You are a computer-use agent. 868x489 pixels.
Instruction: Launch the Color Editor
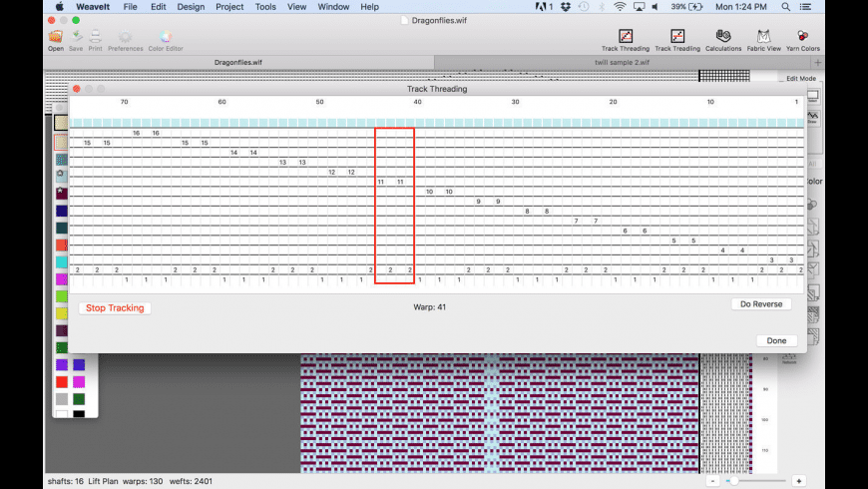click(x=166, y=38)
